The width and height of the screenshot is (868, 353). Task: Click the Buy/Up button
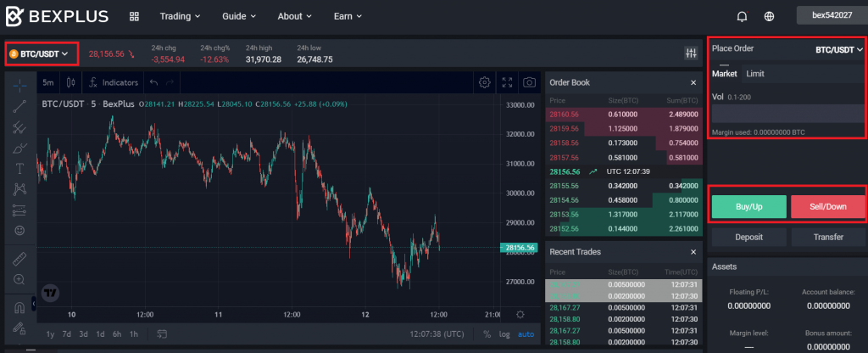pyautogui.click(x=749, y=207)
